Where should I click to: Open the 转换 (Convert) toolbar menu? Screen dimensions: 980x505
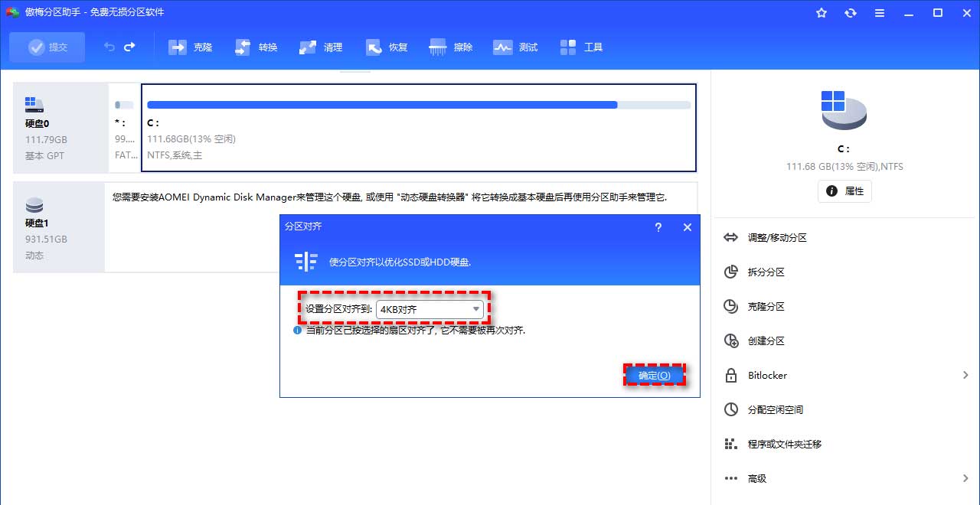tap(256, 47)
